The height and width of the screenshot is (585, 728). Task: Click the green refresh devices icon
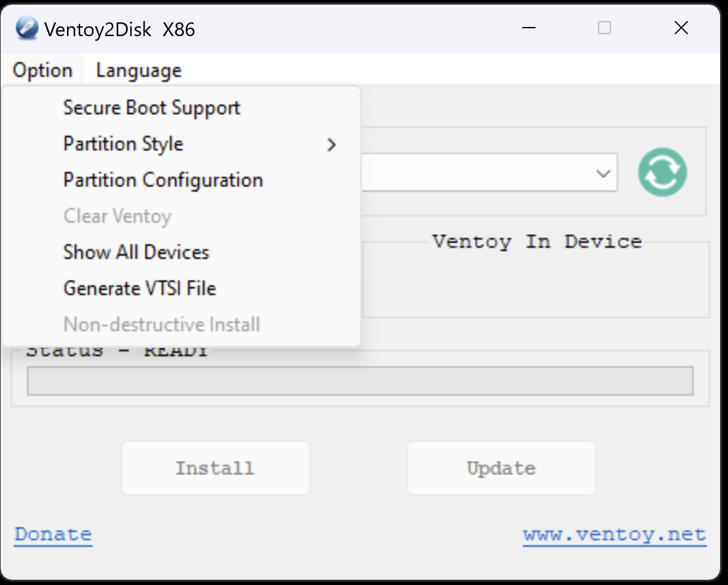(662, 172)
